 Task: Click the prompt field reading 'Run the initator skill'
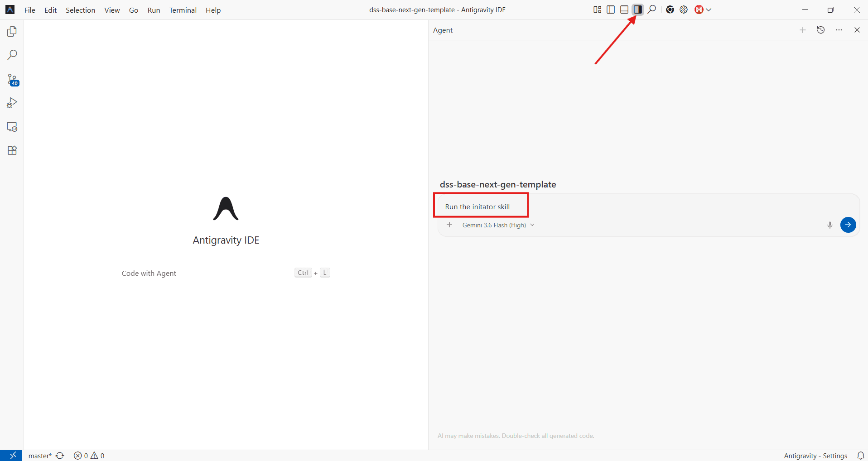coord(648,206)
